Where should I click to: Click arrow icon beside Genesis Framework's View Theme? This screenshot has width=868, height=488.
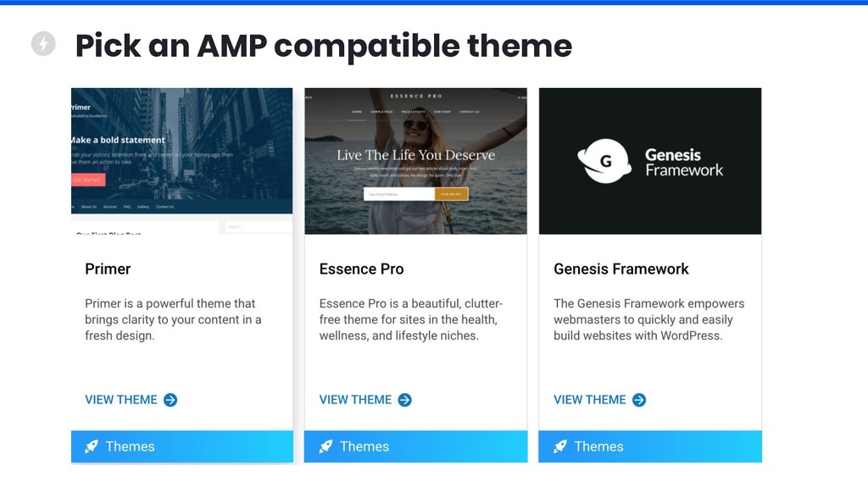(x=639, y=400)
